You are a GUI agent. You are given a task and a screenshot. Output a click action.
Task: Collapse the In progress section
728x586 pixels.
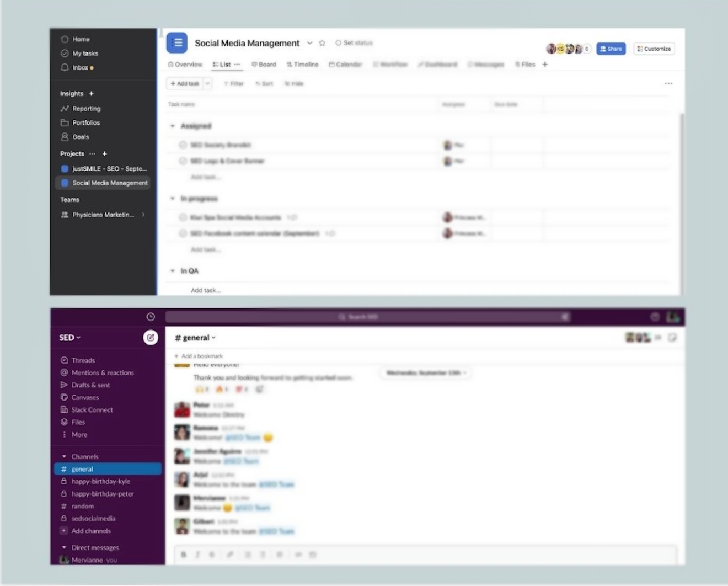click(x=173, y=199)
